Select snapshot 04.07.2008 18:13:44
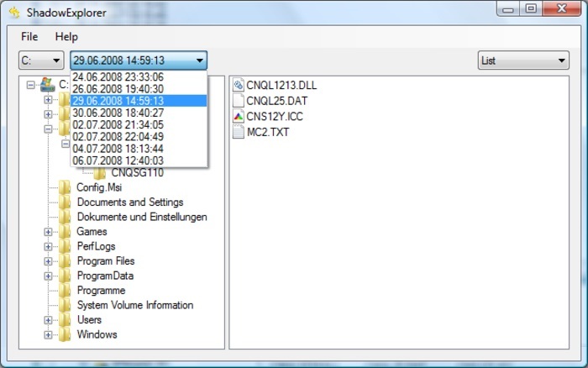Screen dimensions: 588x368 (x=139, y=149)
